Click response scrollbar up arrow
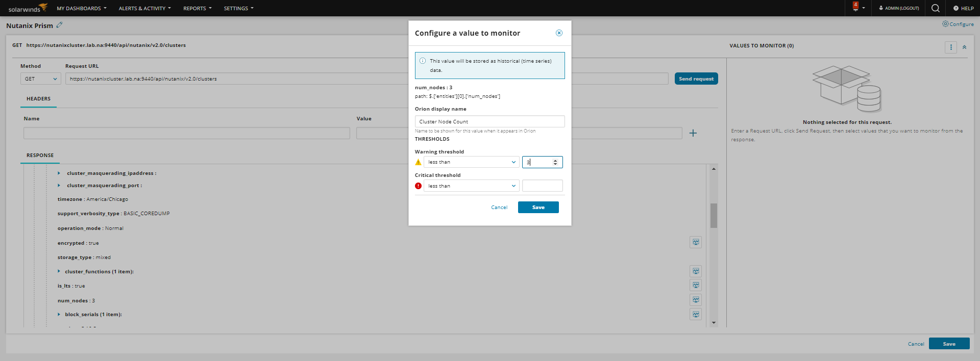The width and height of the screenshot is (980, 361). pos(714,169)
